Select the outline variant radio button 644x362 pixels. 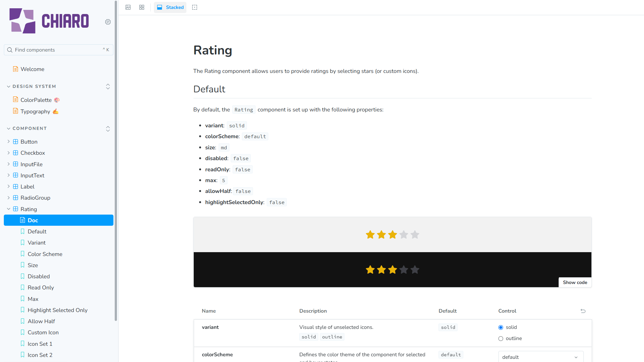[500, 338]
